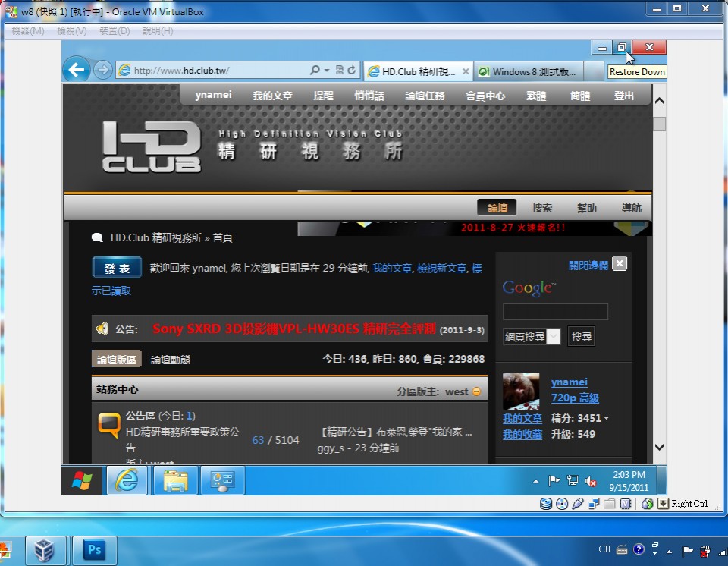
Task: Close the HD.Club browser tab
Action: [466, 71]
